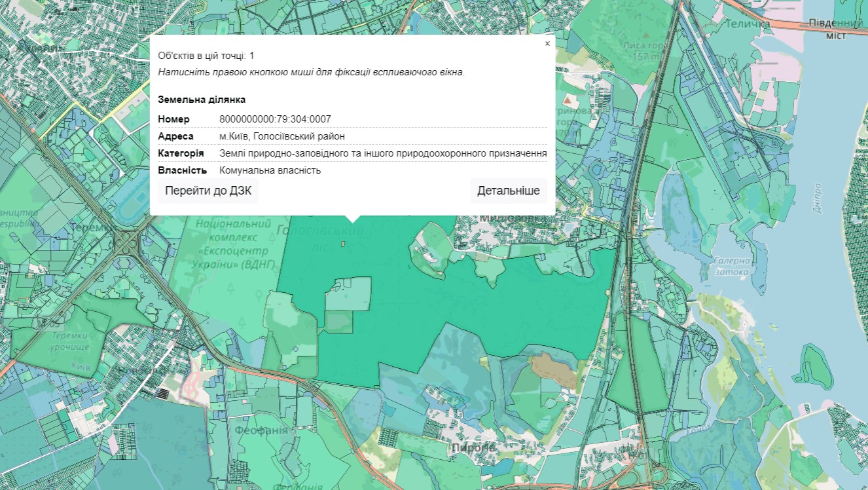Click the 'Перейти до ДЗК' button

pos(208,191)
